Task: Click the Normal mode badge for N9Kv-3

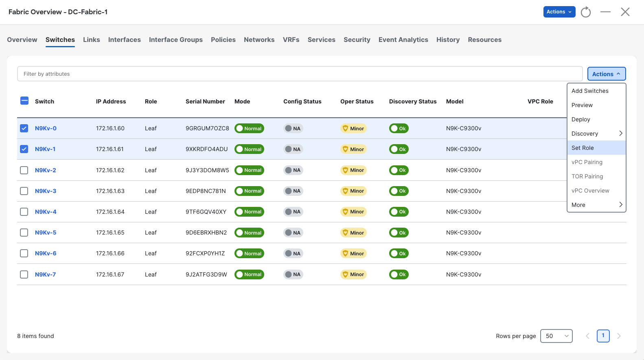Action: click(x=249, y=191)
